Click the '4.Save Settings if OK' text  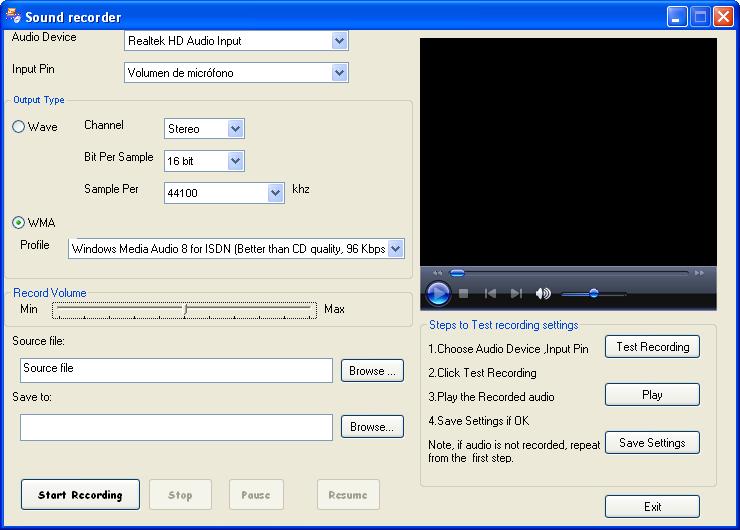(479, 421)
